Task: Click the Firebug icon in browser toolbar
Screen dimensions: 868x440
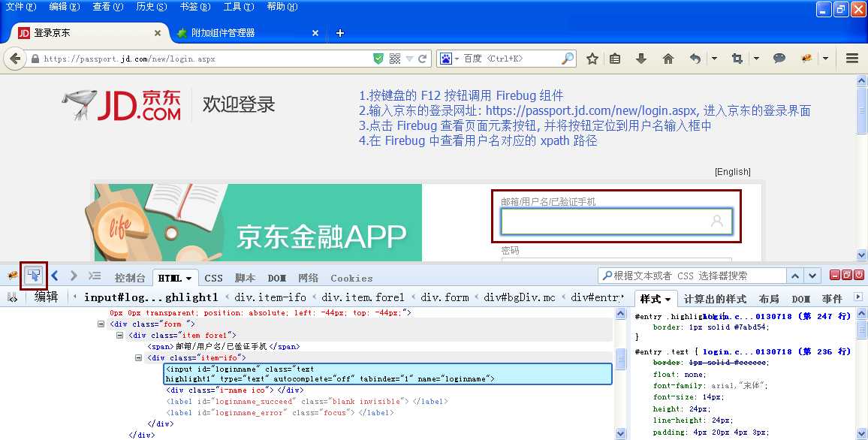Action: pos(806,58)
